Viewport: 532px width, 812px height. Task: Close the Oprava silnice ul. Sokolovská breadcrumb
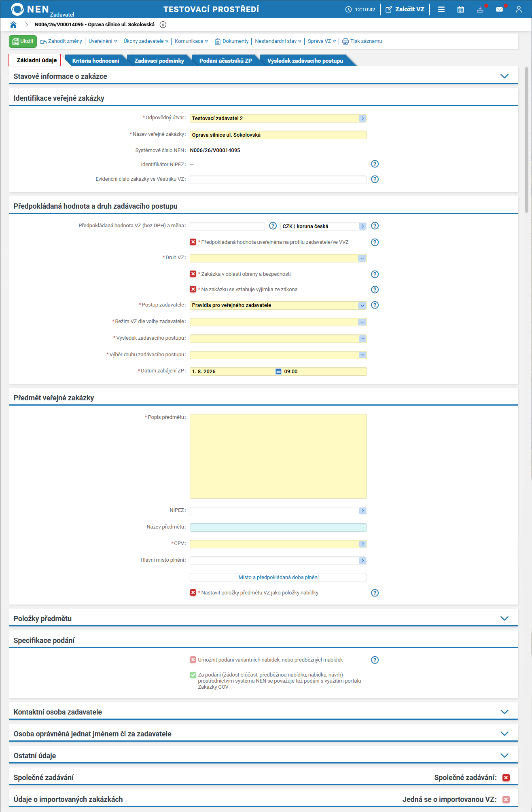coord(163,25)
